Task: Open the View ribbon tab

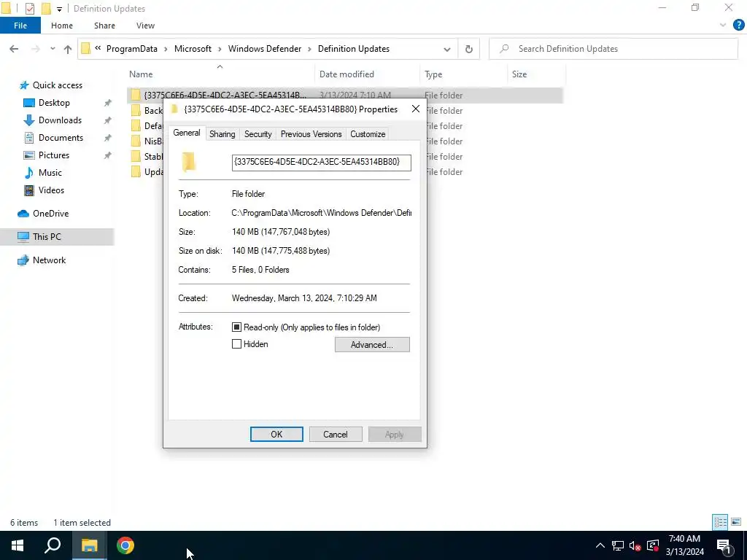Action: (x=145, y=26)
